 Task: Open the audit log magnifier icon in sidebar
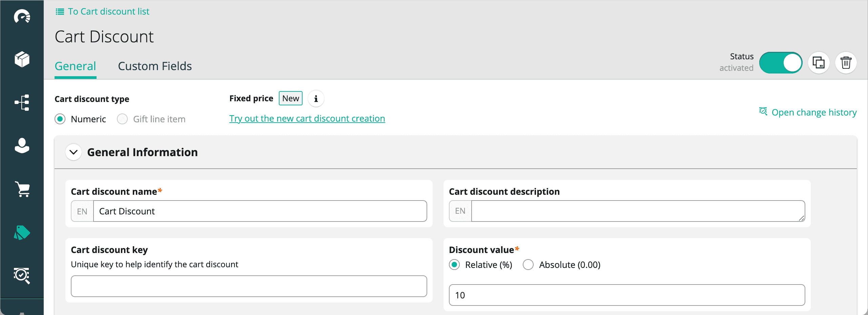point(22,276)
